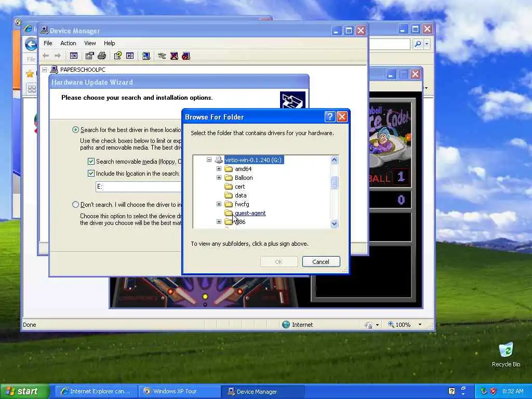This screenshot has height=399, width=532.
Task: Click the red security shield tray icon
Action: click(494, 391)
